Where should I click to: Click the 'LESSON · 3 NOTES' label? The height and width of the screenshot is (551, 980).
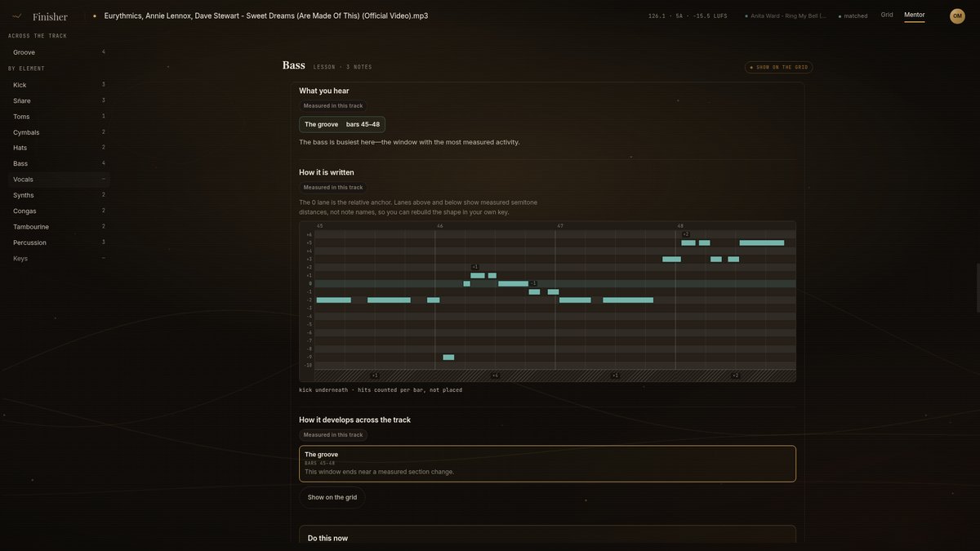tap(343, 67)
